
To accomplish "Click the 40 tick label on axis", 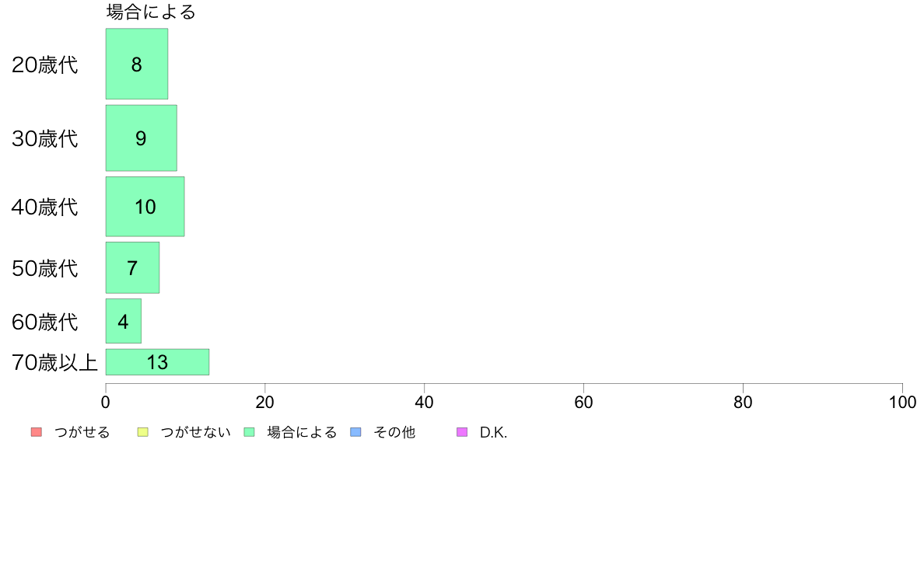I will coord(425,403).
